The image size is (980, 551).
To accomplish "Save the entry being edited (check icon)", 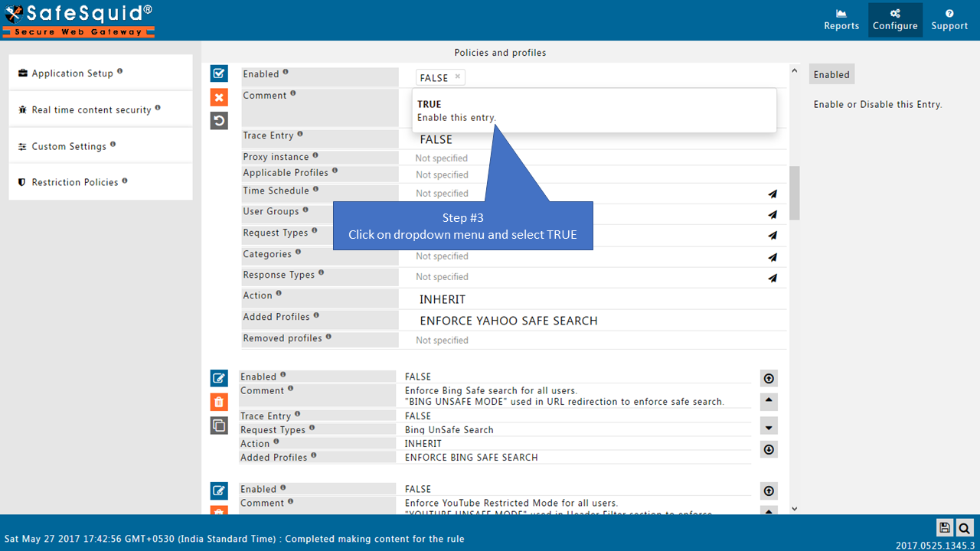I will (219, 74).
